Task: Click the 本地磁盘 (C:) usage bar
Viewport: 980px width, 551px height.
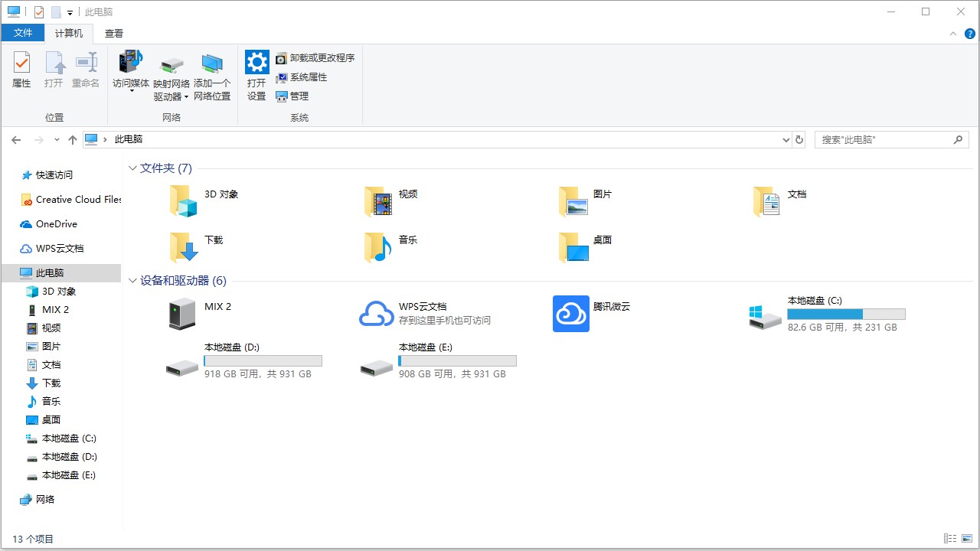Action: pos(846,315)
